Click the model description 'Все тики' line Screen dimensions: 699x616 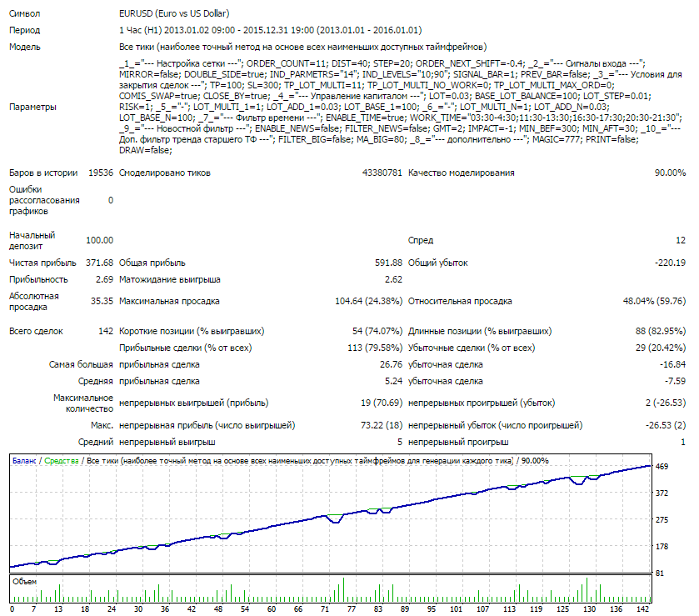tap(302, 47)
